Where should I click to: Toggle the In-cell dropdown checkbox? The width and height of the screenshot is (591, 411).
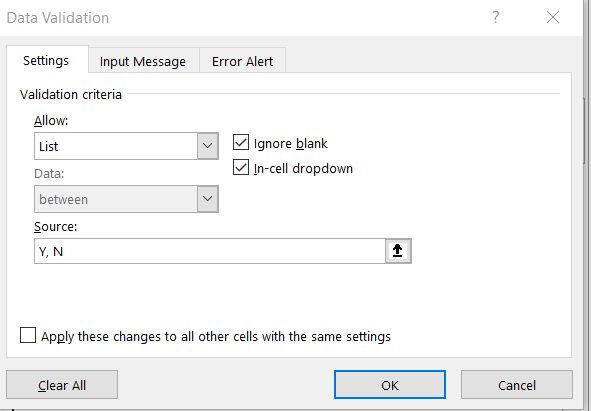pos(241,167)
